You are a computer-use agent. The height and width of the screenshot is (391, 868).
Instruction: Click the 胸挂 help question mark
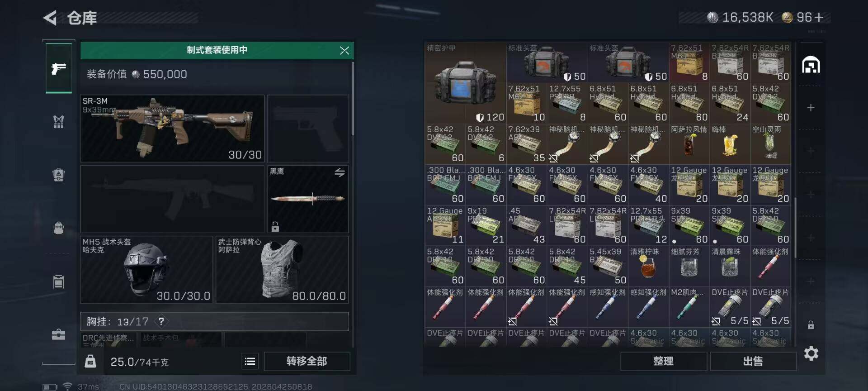tap(161, 321)
